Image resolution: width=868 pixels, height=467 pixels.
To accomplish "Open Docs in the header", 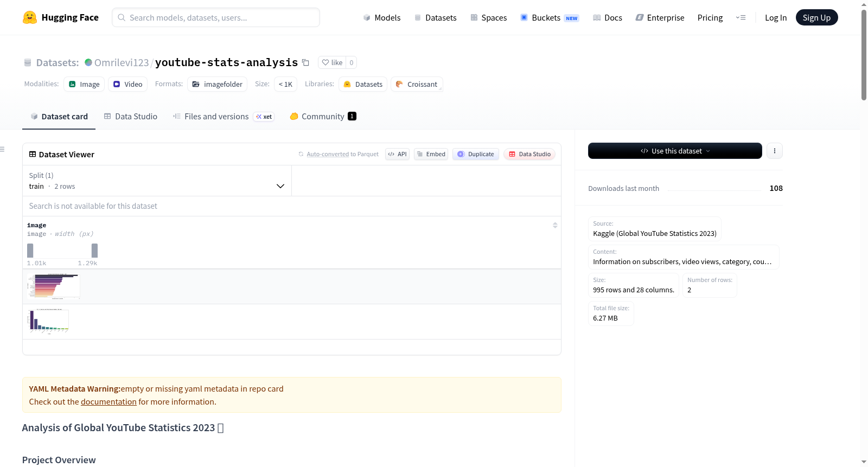I will tap(607, 17).
